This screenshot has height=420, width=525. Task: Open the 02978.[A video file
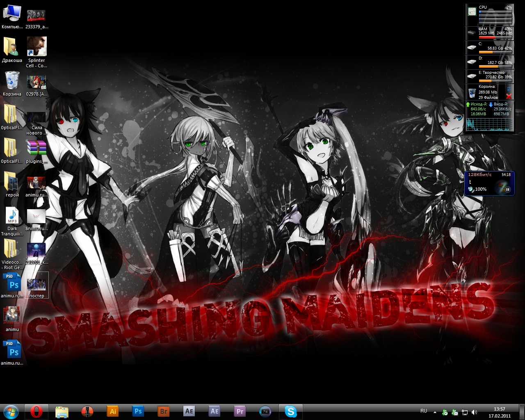pyautogui.click(x=37, y=85)
